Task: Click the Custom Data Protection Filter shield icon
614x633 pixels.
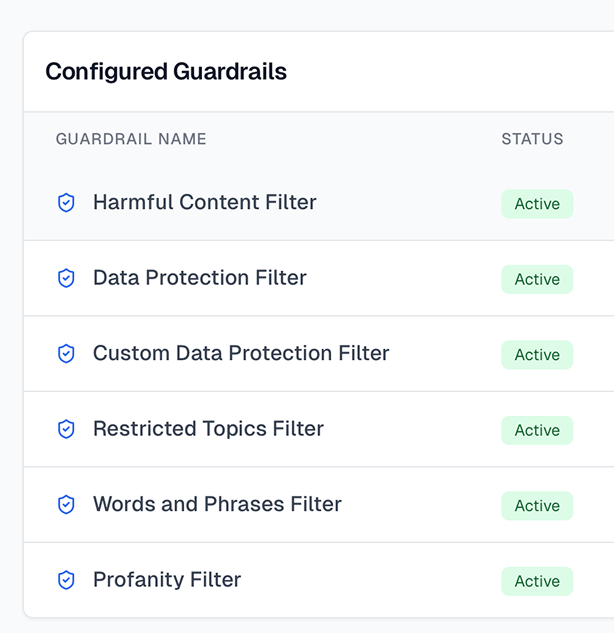Action: pos(66,354)
